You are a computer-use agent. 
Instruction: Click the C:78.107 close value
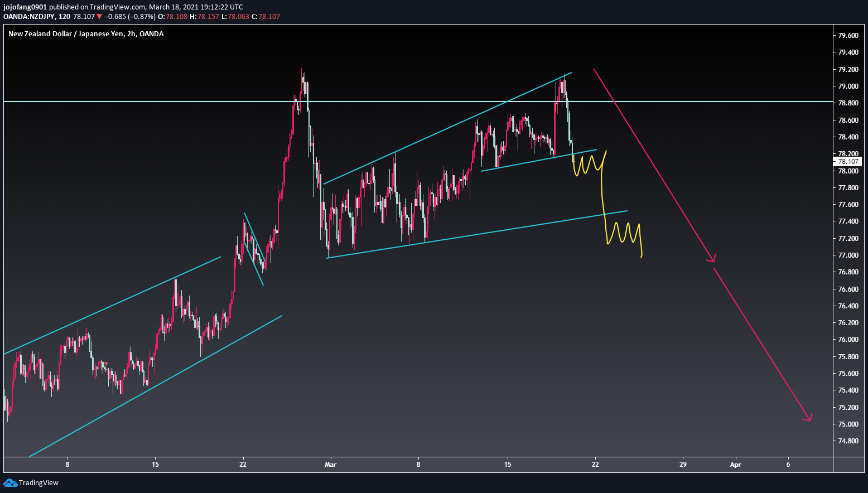(266, 17)
